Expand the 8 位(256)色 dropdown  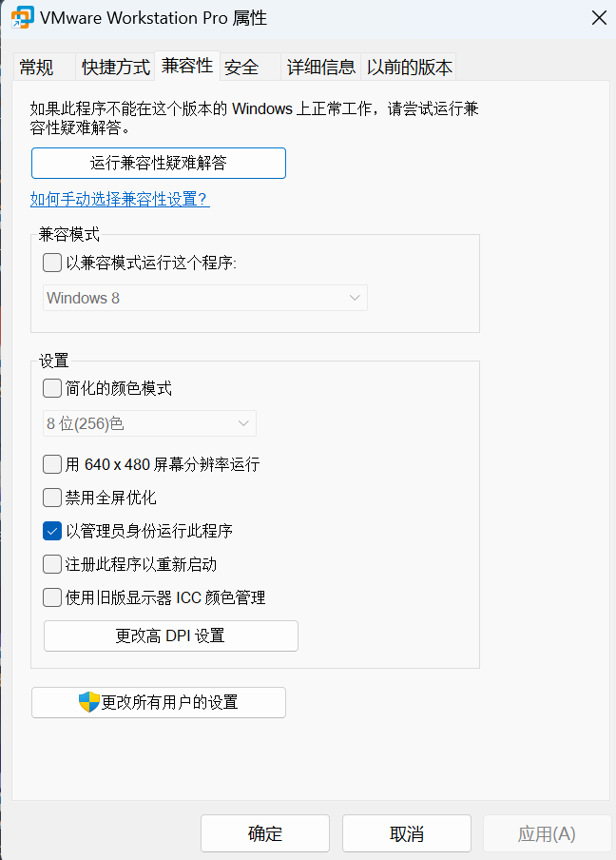(149, 423)
